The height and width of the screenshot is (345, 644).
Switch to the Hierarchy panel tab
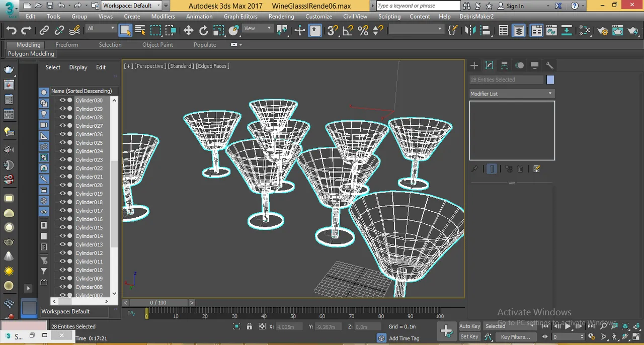click(504, 65)
